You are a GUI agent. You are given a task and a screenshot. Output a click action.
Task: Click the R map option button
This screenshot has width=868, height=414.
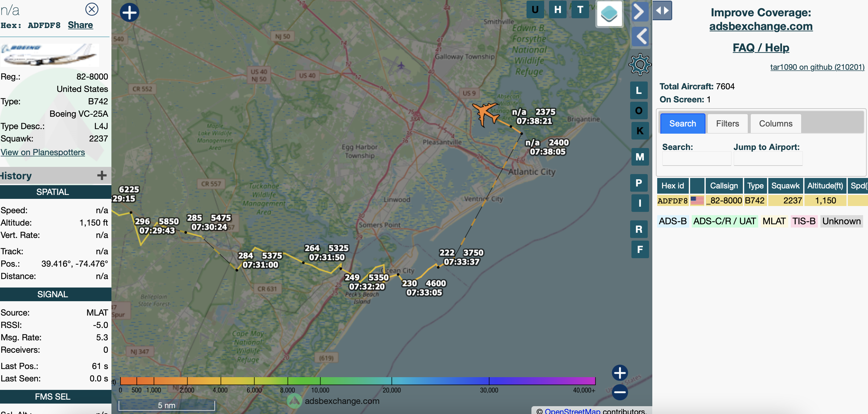click(x=639, y=229)
